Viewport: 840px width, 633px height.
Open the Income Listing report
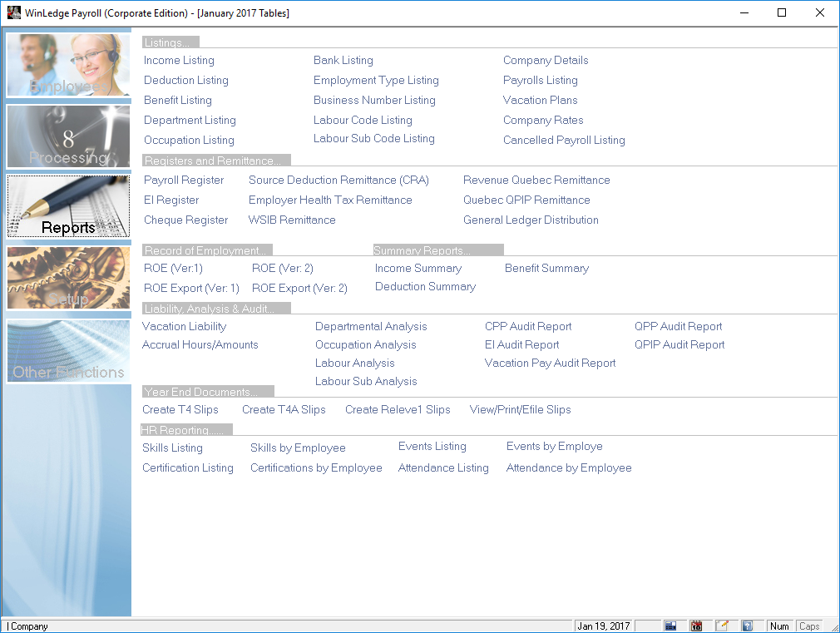(179, 61)
